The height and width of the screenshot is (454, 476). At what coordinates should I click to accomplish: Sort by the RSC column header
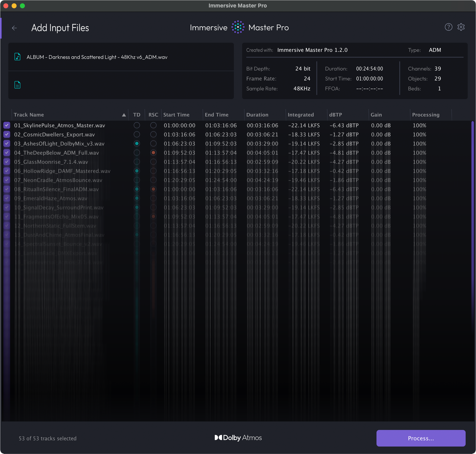153,115
